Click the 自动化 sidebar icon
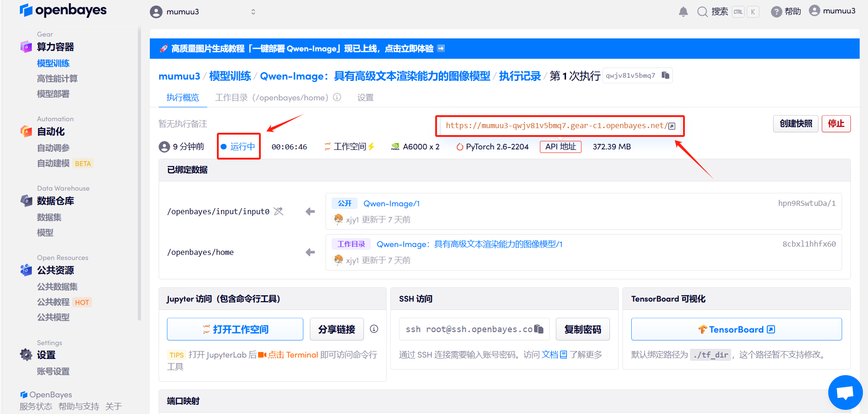Viewport: 868px width, 414px height. tap(26, 131)
